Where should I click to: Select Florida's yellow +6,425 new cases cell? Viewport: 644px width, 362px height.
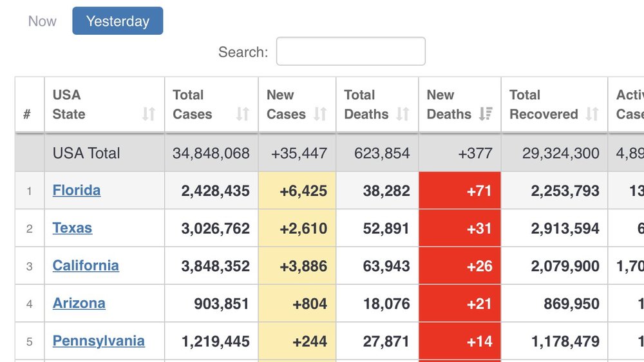[x=297, y=191]
